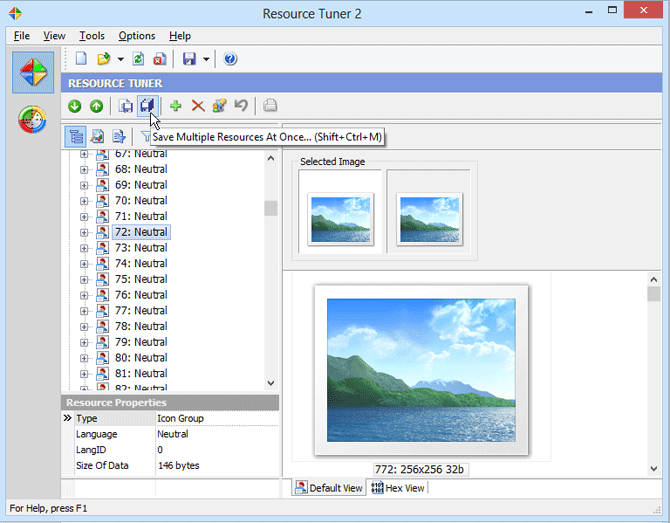Click the resource tree scrollbar down arrow

[x=271, y=383]
